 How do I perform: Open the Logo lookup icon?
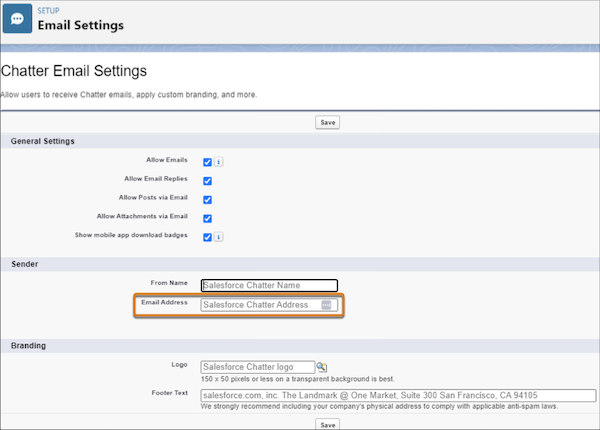coord(322,368)
